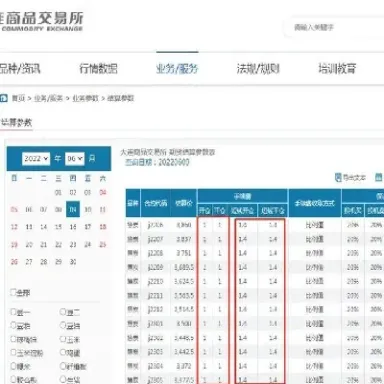This screenshot has height=384, width=384.
Task: Click contract code j2210 cell
Action: 156,282
